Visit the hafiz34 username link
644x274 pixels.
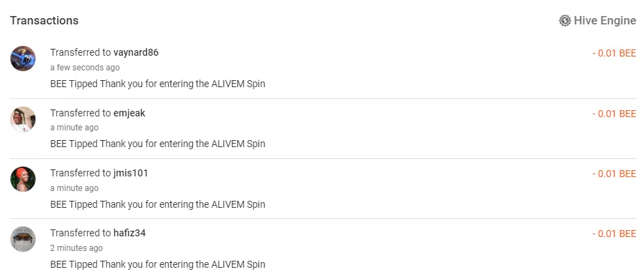click(x=129, y=234)
